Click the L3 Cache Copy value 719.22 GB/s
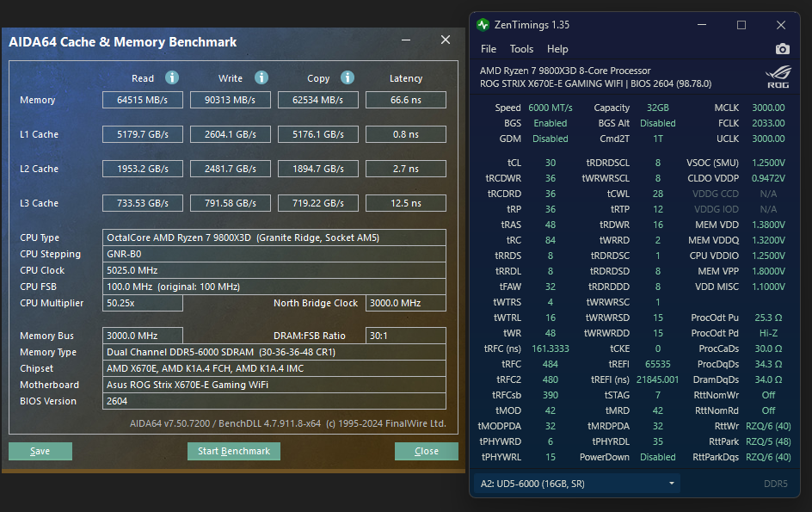Image resolution: width=812 pixels, height=512 pixels. (x=318, y=203)
